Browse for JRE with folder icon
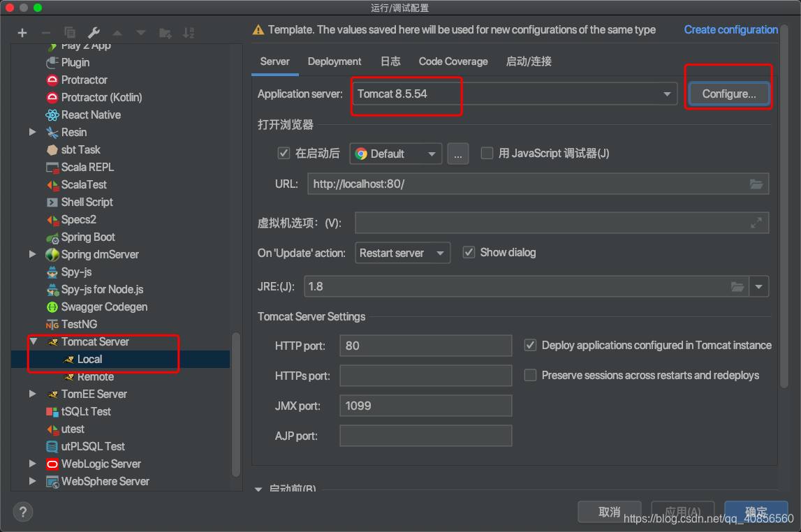This screenshot has height=532, width=801. 737,287
